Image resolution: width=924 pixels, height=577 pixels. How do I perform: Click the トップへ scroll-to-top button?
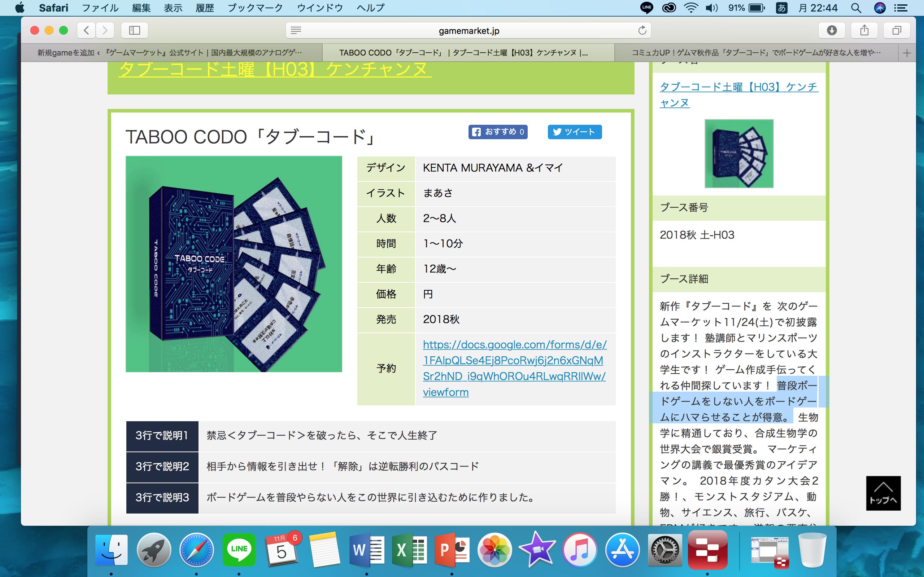click(883, 493)
